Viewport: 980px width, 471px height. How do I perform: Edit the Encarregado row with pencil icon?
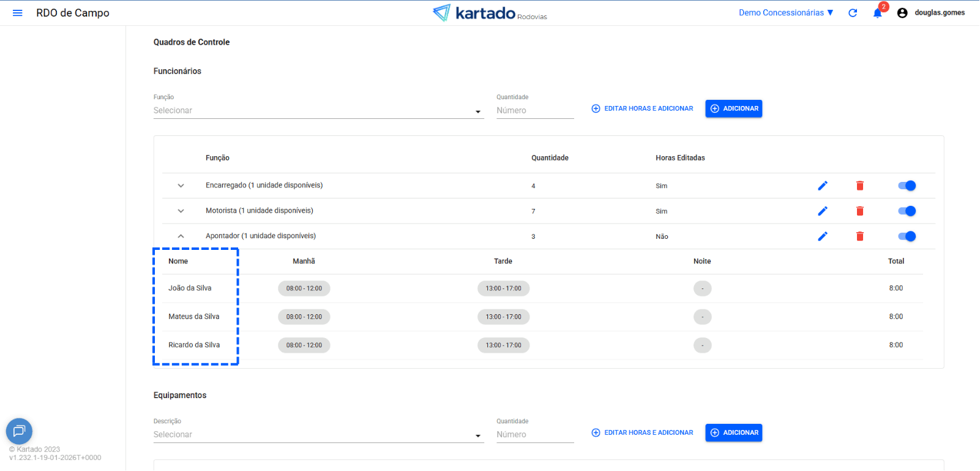click(823, 186)
